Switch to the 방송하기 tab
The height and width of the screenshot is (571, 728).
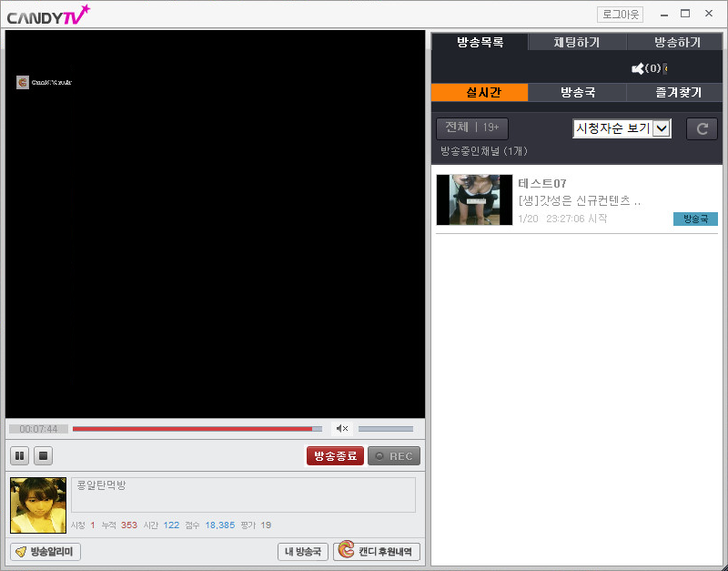pos(676,42)
